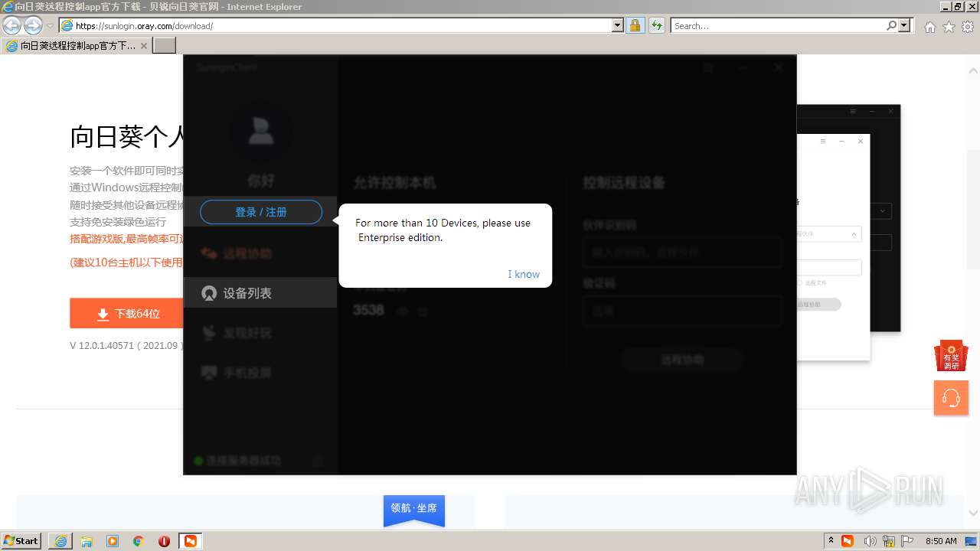Click the user avatar icon

(x=261, y=131)
